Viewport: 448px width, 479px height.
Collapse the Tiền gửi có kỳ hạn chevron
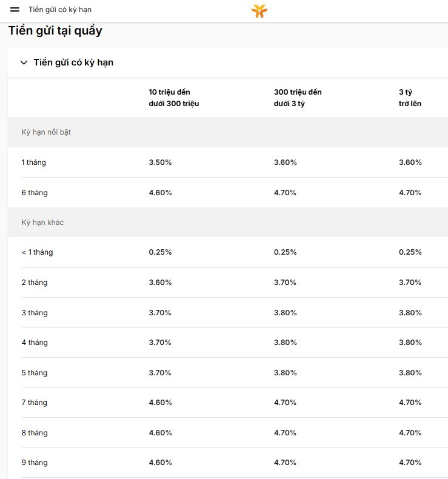point(24,62)
